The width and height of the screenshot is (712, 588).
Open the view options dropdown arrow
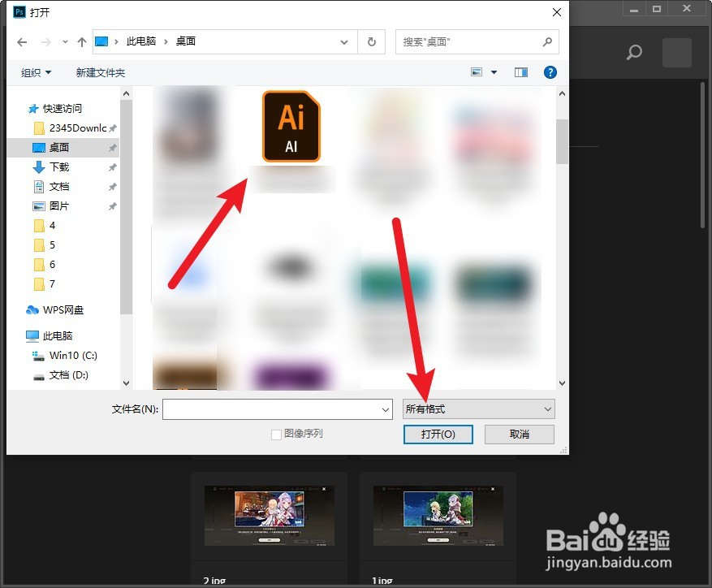point(494,72)
